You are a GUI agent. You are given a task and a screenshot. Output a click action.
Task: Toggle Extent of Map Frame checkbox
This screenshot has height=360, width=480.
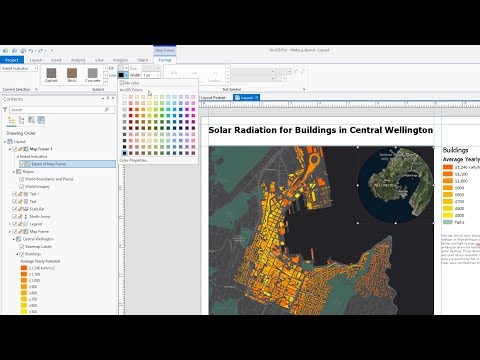click(x=22, y=164)
